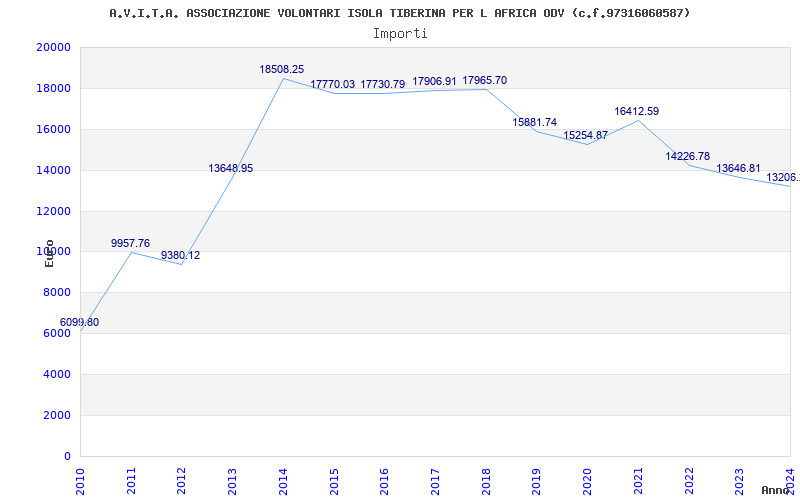Click the Euro y-axis title

tap(49, 254)
